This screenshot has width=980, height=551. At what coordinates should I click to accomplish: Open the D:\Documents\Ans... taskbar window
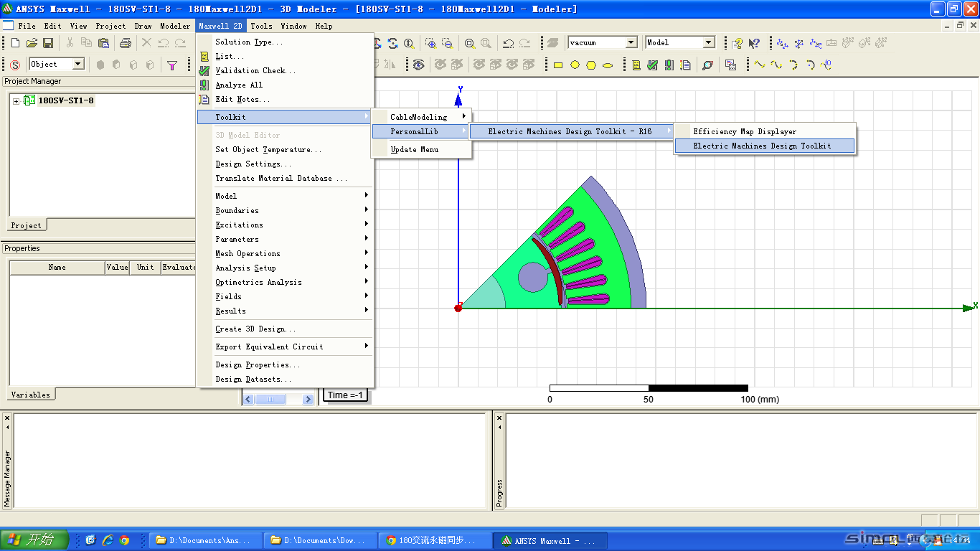(205, 540)
